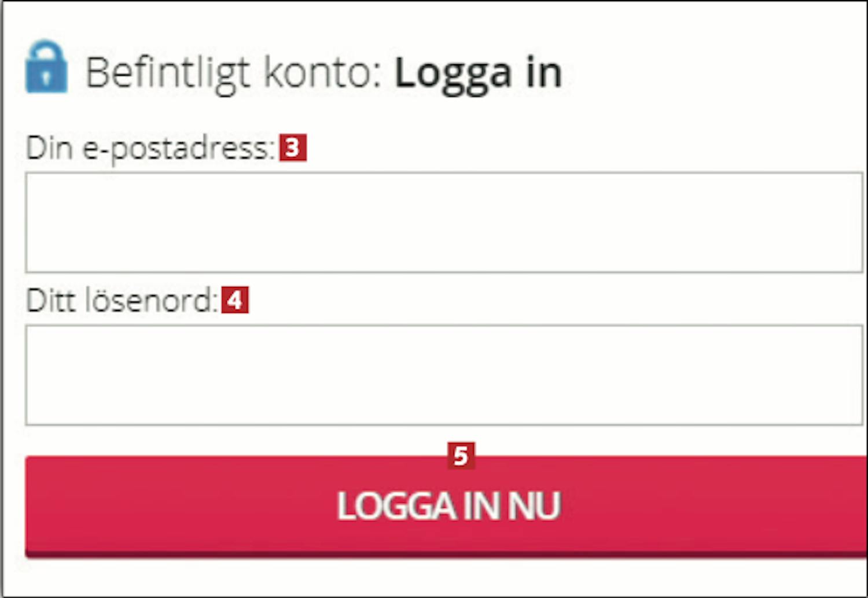868x598 pixels.
Task: Select the email address text box
Action: pyautogui.click(x=444, y=222)
